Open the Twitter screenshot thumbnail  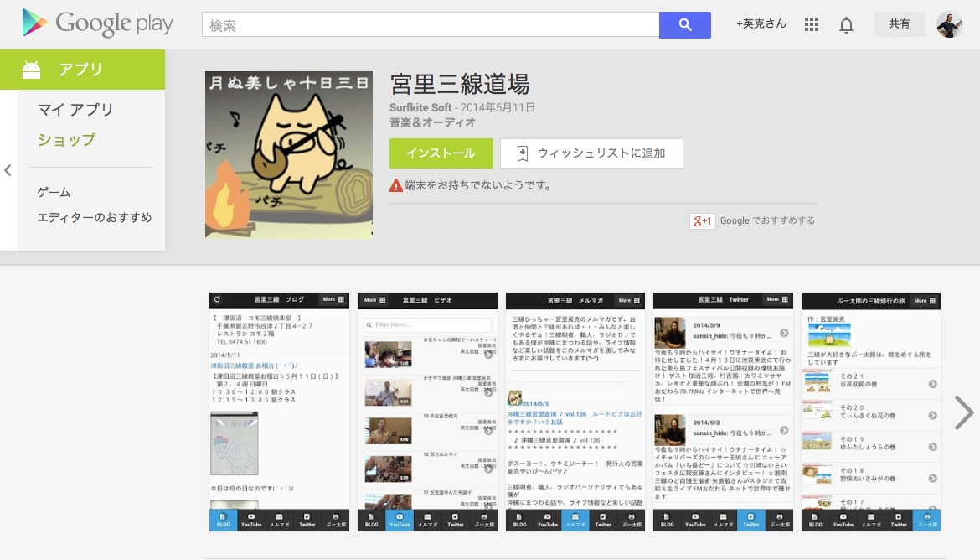coord(723,412)
